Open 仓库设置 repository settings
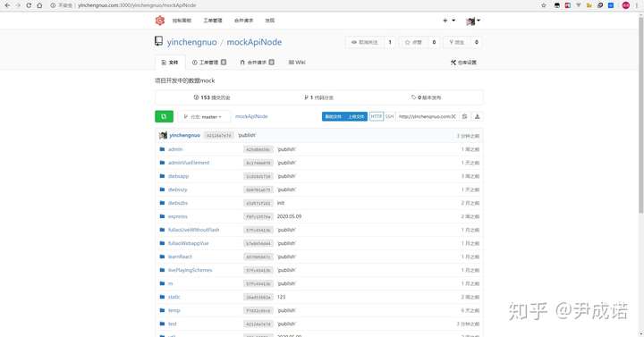 pos(463,63)
